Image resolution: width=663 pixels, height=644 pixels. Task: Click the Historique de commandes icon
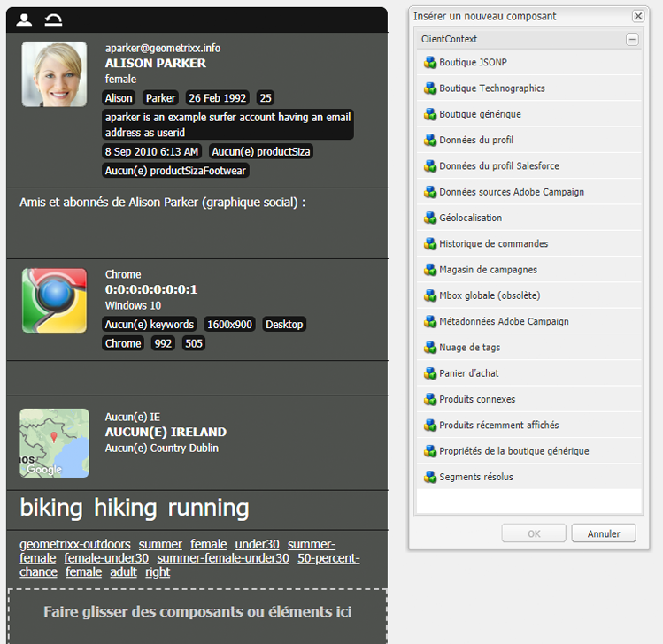point(430,244)
